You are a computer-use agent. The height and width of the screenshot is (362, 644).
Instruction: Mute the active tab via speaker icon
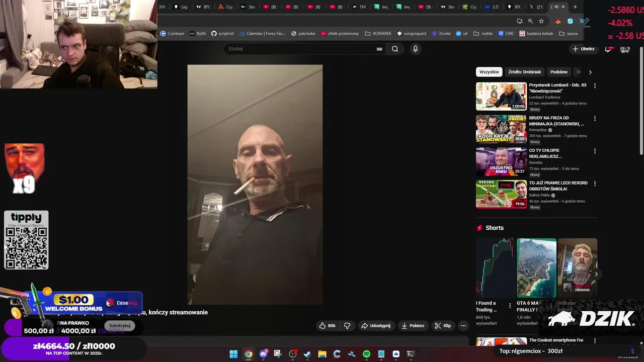556,7
